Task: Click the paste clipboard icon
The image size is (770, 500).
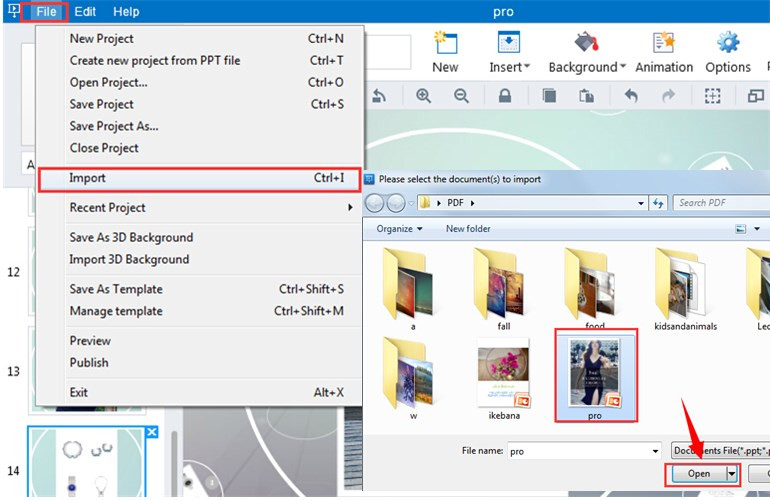Action: point(587,96)
